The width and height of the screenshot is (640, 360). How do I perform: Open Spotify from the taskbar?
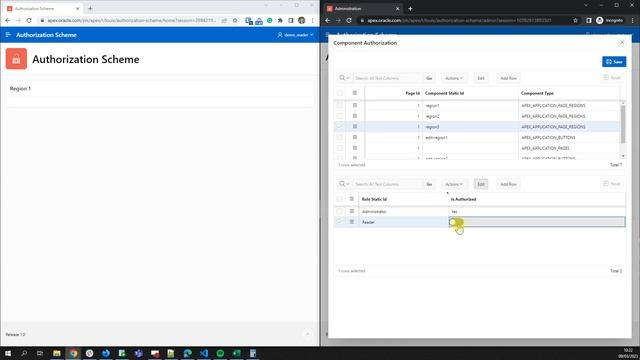coord(220,353)
